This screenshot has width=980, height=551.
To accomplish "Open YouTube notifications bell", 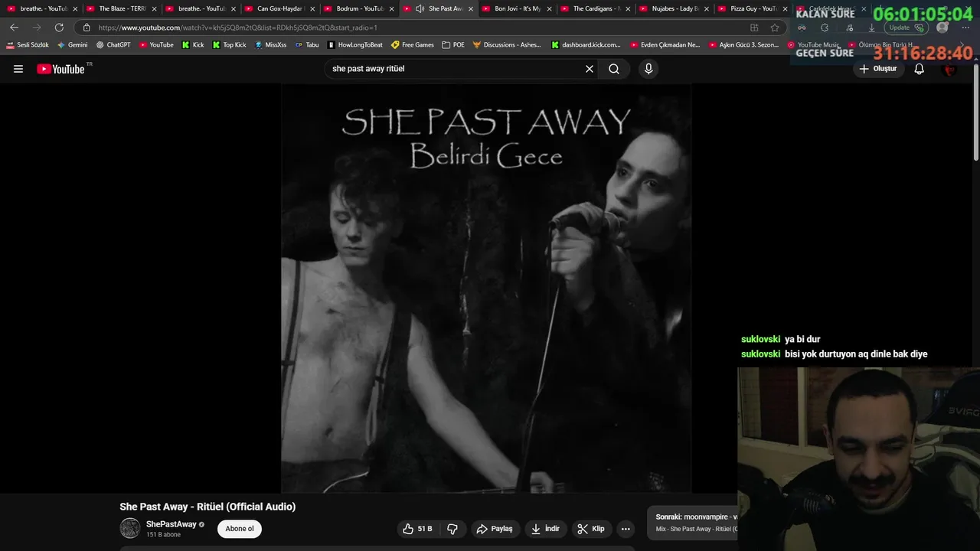I will coord(920,69).
